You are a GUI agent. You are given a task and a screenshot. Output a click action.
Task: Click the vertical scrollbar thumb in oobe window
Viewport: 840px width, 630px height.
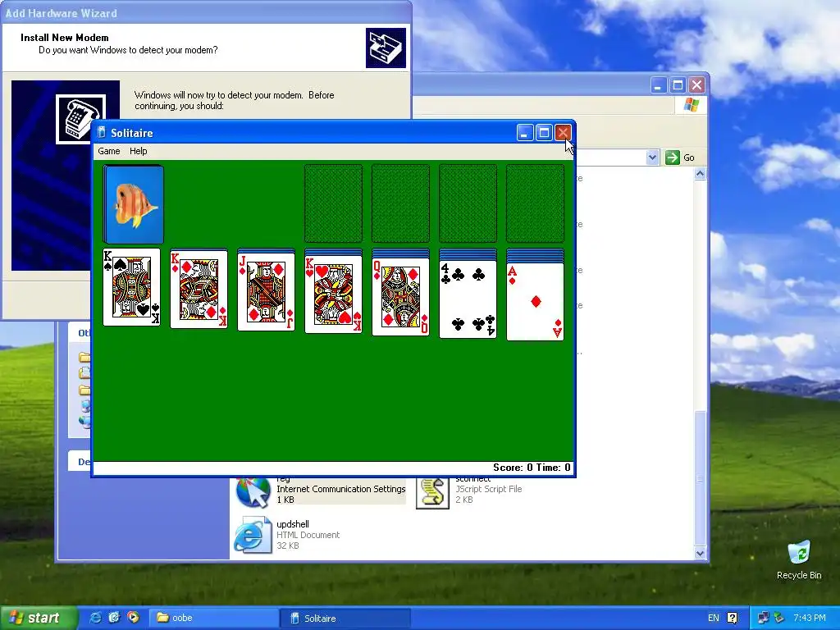pos(700,478)
